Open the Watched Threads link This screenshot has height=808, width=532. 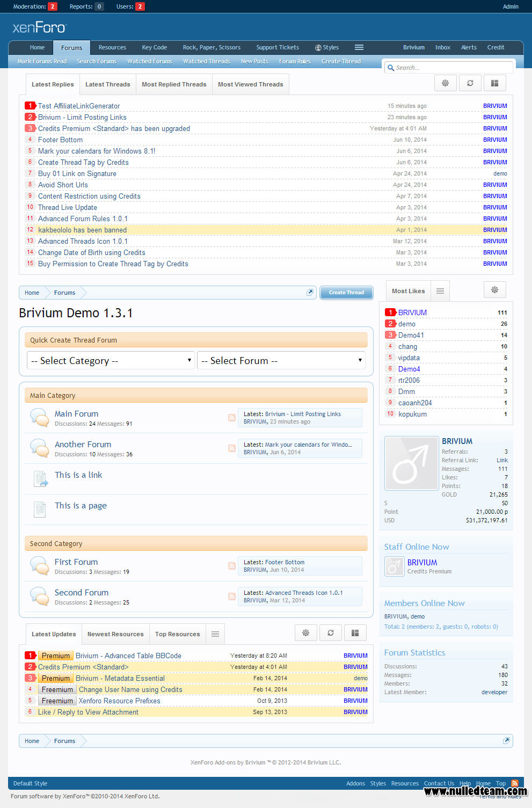[x=207, y=61]
